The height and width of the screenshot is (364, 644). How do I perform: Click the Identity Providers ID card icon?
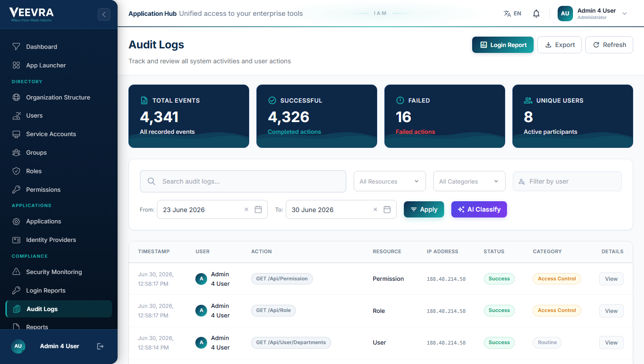pyautogui.click(x=16, y=240)
